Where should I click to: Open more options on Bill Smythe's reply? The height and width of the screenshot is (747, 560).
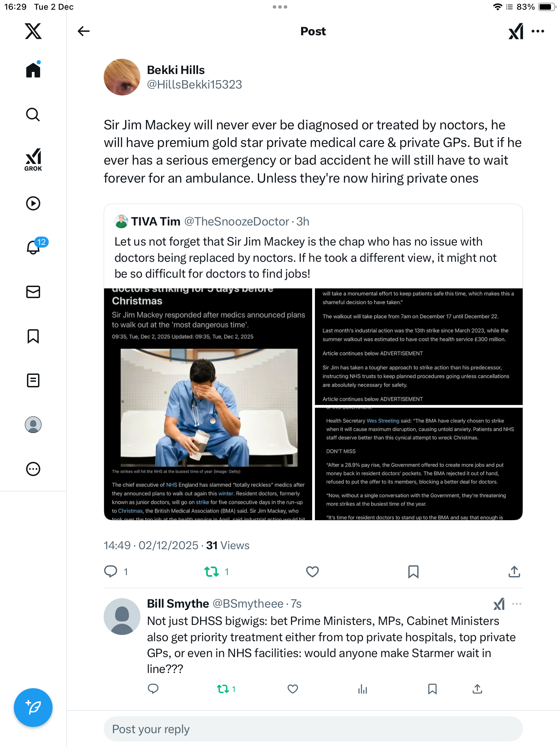pyautogui.click(x=516, y=604)
